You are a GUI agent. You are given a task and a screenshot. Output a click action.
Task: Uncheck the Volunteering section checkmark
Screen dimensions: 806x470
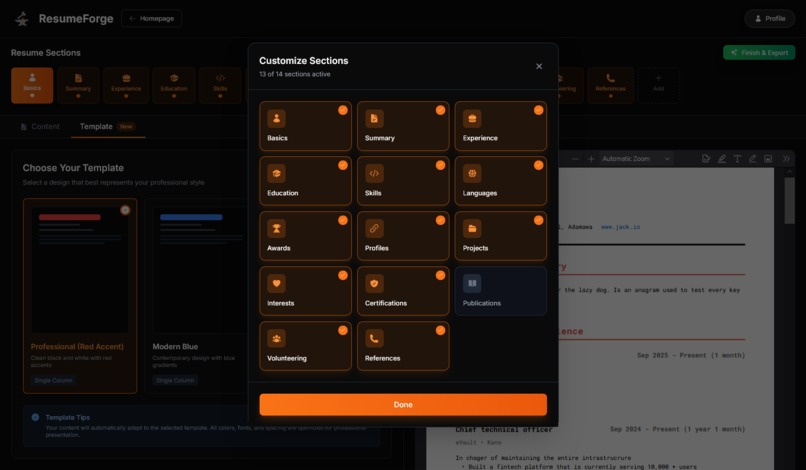point(343,330)
